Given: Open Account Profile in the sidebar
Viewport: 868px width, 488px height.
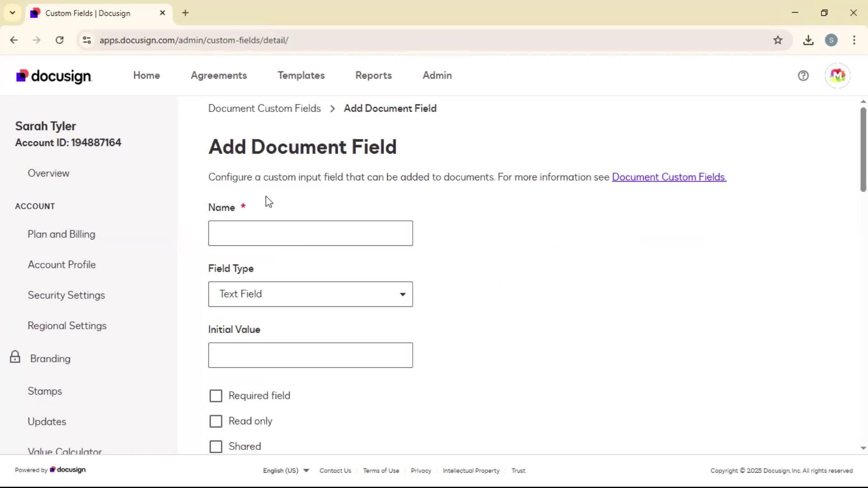Looking at the screenshot, I should 62,265.
